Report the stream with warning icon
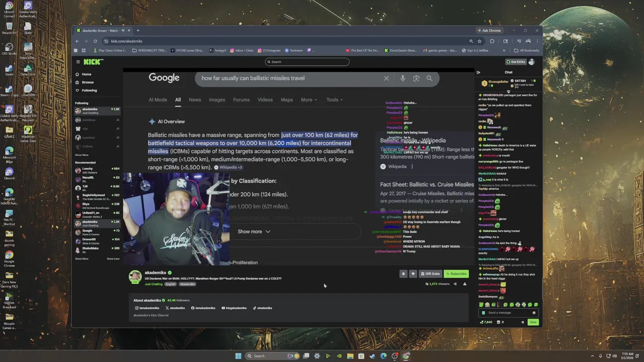Screen dimensions: 644x362 tap(464, 284)
